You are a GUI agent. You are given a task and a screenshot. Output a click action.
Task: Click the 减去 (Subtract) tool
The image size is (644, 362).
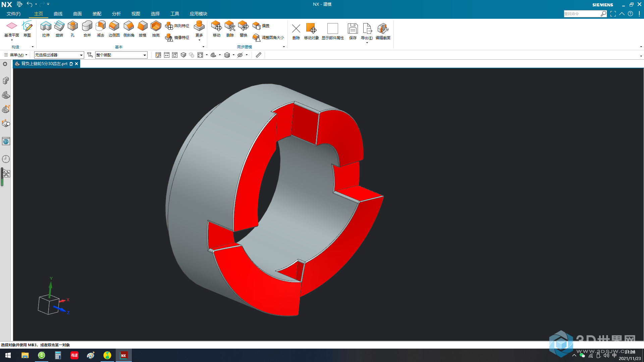(100, 29)
